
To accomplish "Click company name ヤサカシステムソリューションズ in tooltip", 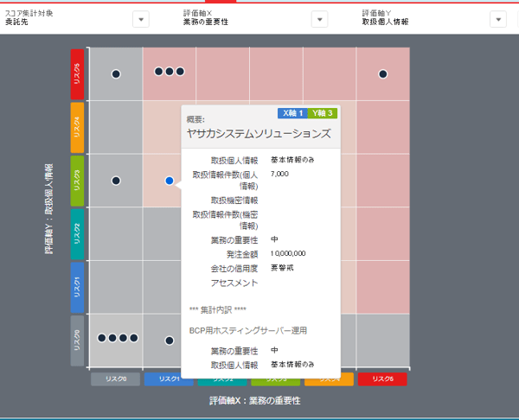I will (259, 134).
